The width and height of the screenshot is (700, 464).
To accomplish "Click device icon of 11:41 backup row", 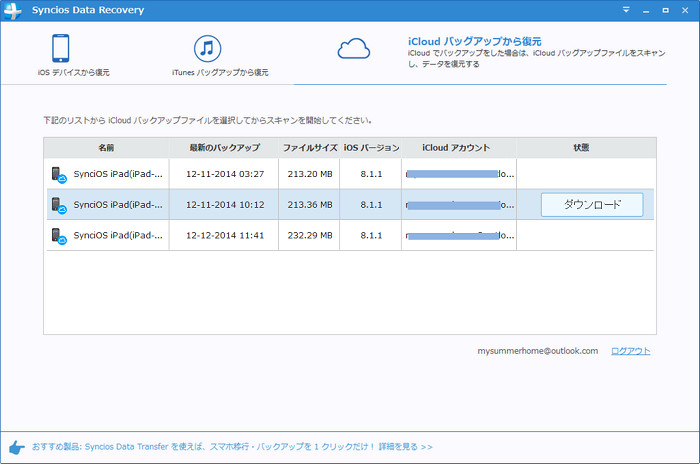I will click(x=59, y=236).
